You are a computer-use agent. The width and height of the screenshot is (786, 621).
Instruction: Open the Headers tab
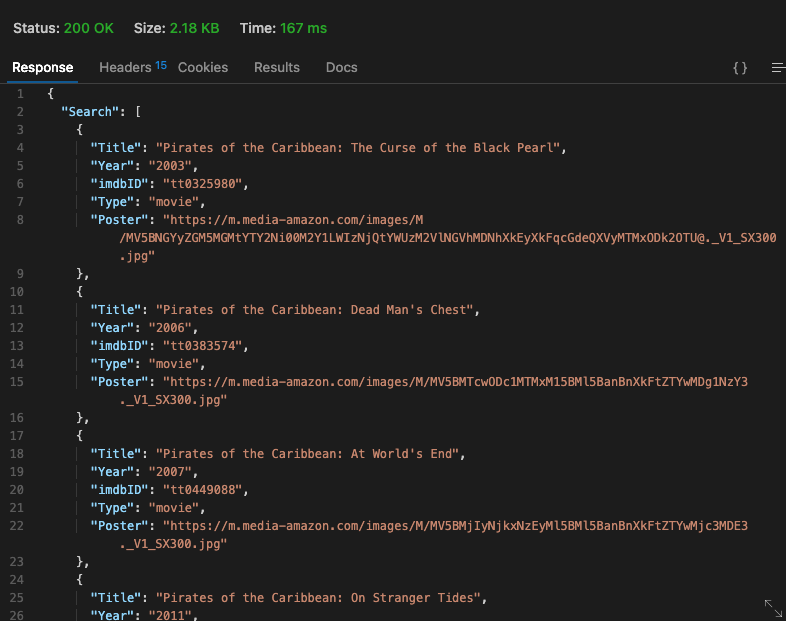125,68
